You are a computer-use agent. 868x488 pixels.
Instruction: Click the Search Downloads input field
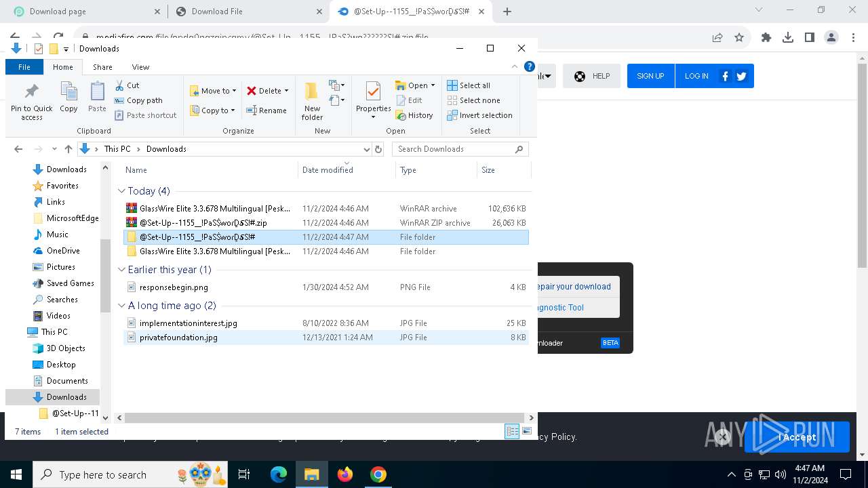tap(453, 149)
